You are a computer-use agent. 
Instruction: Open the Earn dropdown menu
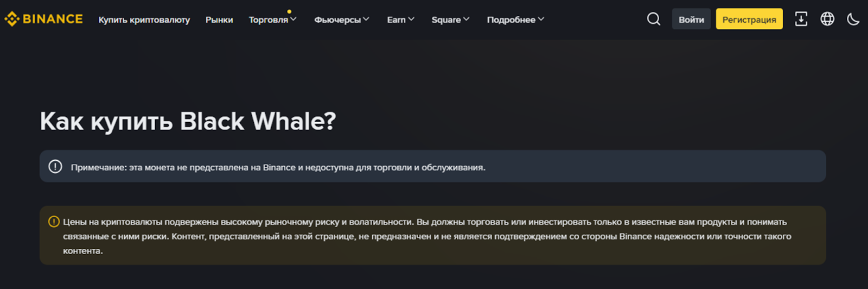pyautogui.click(x=397, y=20)
